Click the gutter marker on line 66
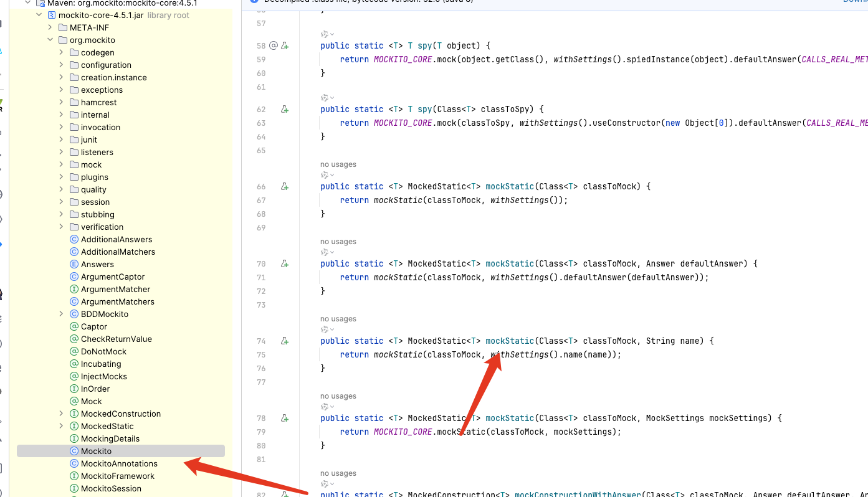The width and height of the screenshot is (868, 497). pyautogui.click(x=285, y=186)
